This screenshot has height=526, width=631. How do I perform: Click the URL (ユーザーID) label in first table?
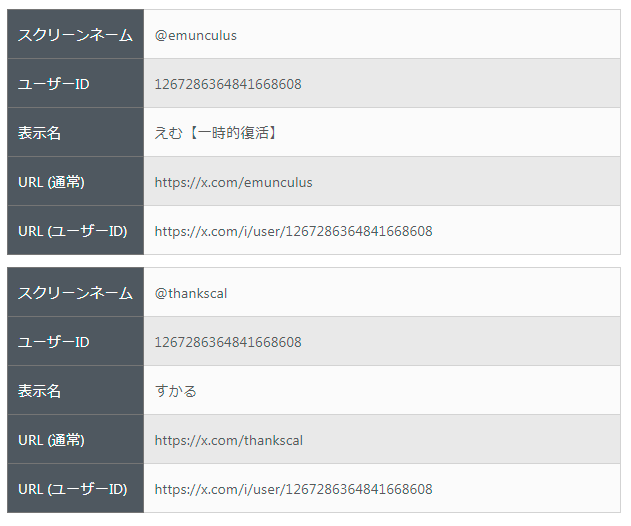(x=73, y=231)
